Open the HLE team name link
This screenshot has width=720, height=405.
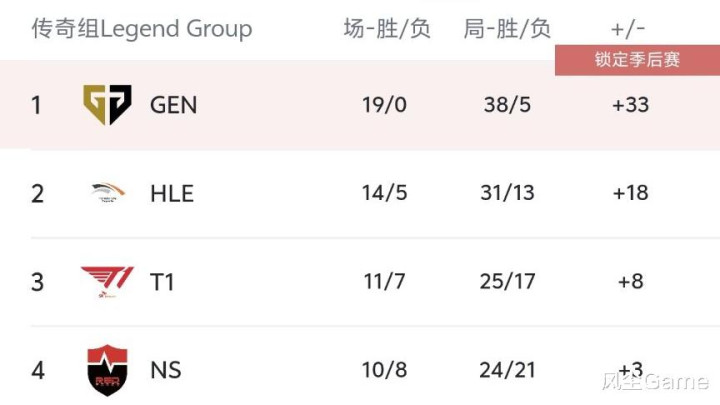(x=172, y=193)
